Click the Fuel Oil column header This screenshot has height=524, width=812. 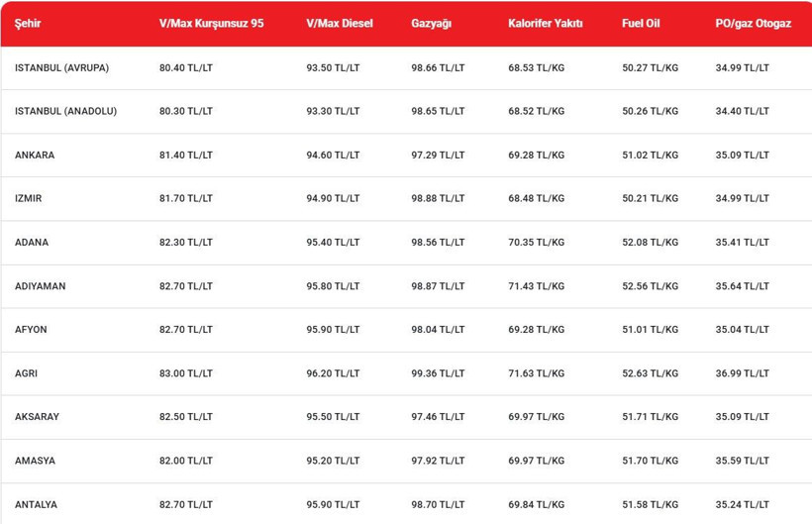coord(641,24)
